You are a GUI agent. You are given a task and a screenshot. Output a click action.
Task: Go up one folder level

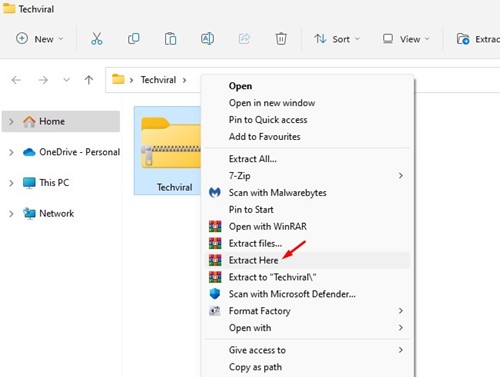(89, 80)
